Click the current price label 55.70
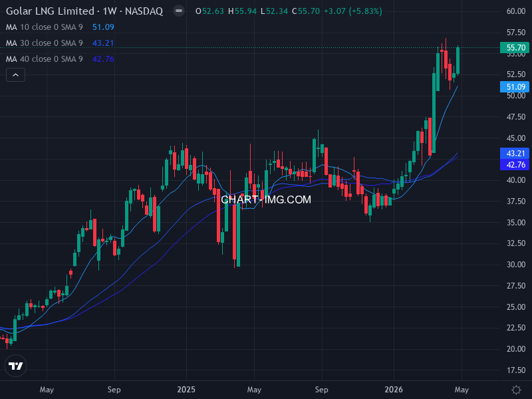The height and width of the screenshot is (399, 532). 515,48
